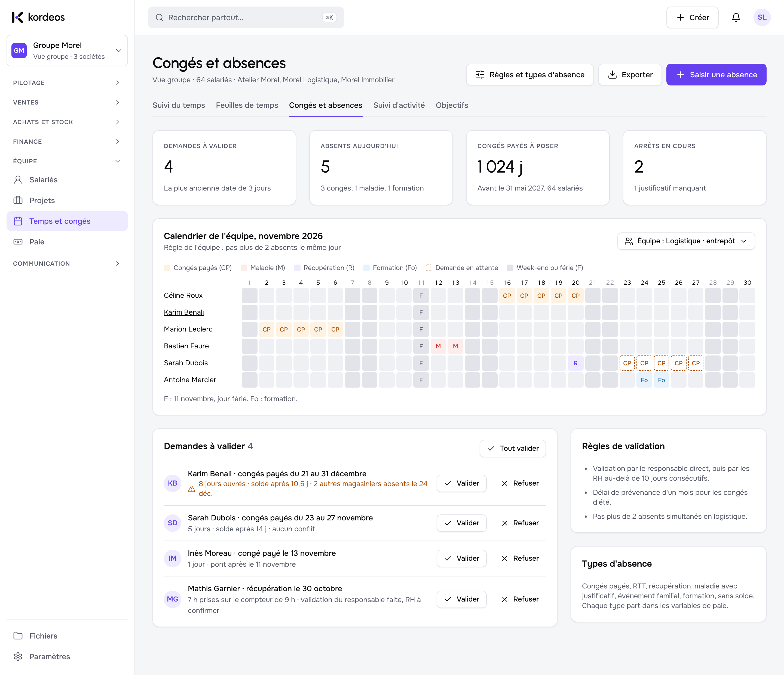Switch to Feuilles de temps tab
784x675 pixels.
(x=247, y=105)
